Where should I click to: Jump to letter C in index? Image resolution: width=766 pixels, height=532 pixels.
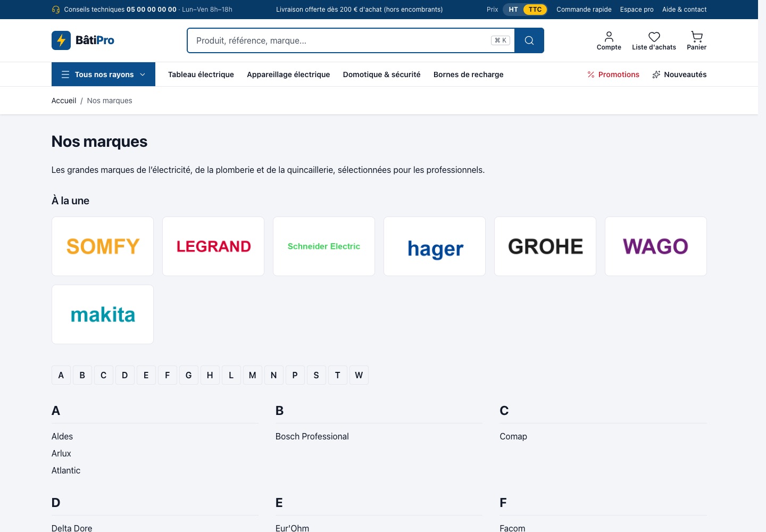[x=104, y=375]
